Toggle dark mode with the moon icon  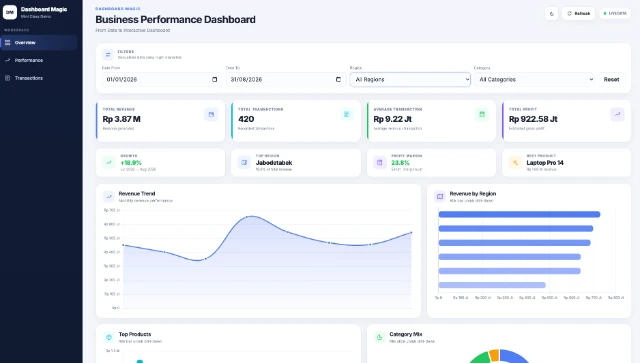point(551,13)
